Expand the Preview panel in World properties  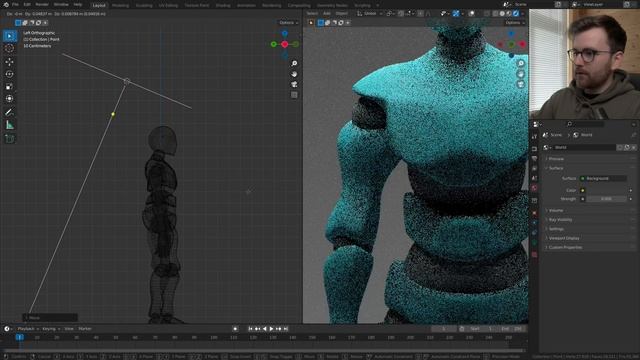[x=590, y=159]
